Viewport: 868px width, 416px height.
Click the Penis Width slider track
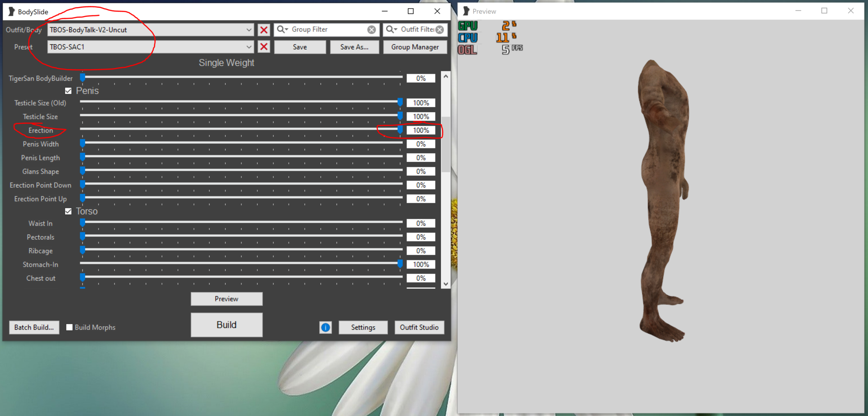[241, 143]
